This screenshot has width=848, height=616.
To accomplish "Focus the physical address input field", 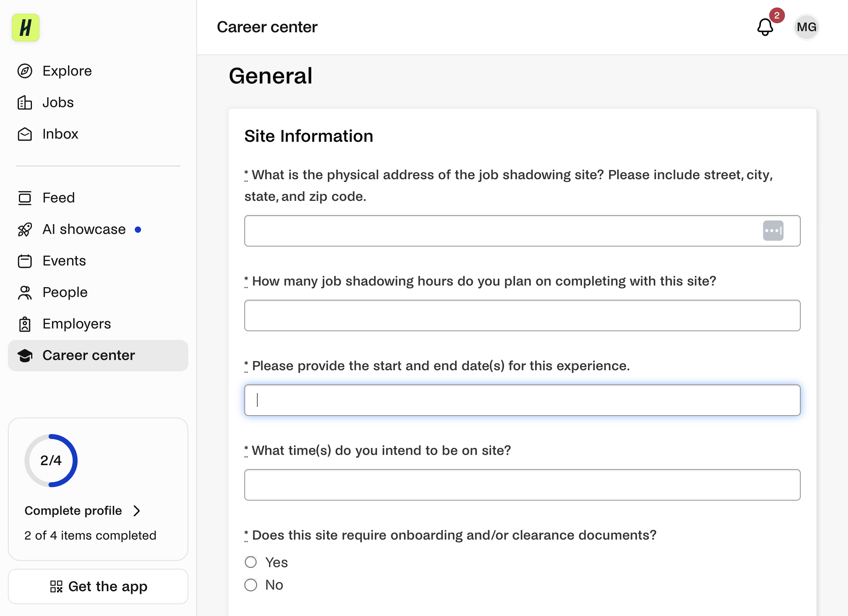I will (x=522, y=231).
